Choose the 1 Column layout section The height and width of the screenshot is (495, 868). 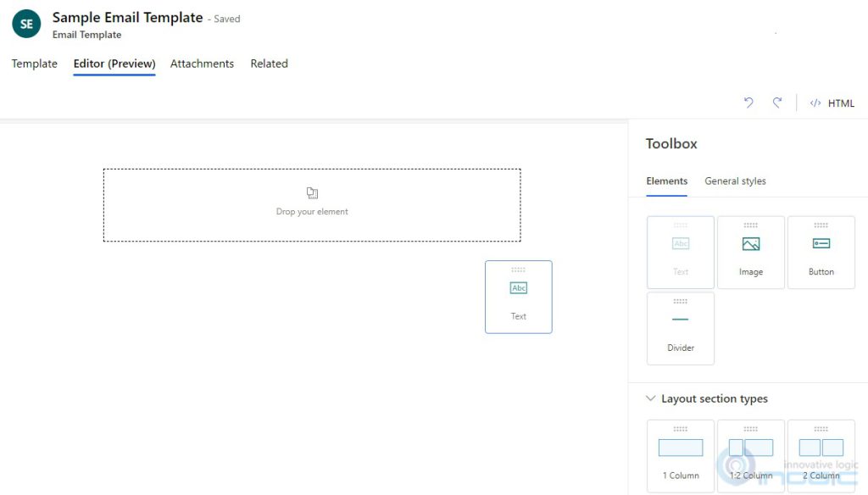coord(680,454)
